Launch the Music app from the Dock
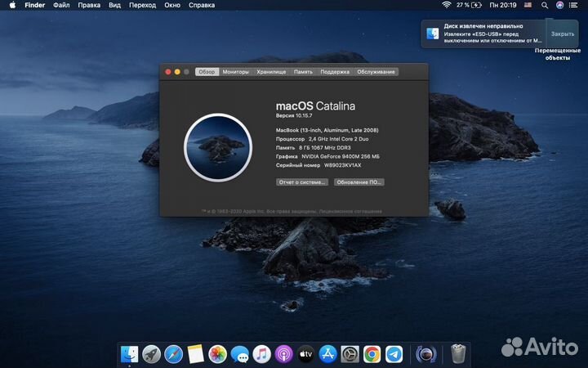 pyautogui.click(x=262, y=354)
